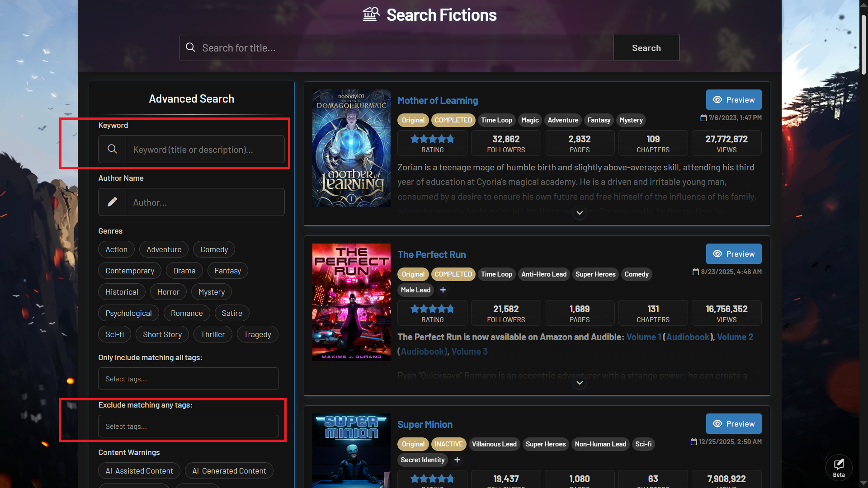Click the rating stars for Mother of Learning
The width and height of the screenshot is (868, 488).
click(432, 139)
